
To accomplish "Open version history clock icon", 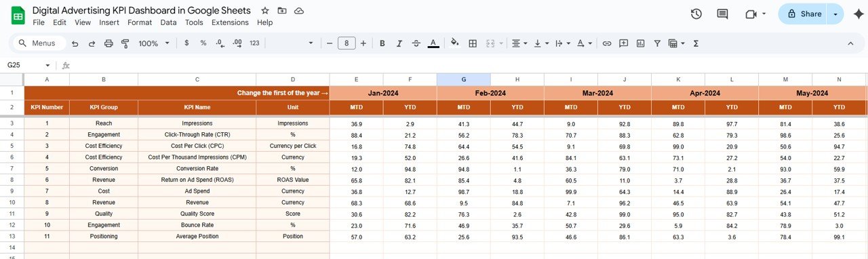I will pyautogui.click(x=696, y=14).
